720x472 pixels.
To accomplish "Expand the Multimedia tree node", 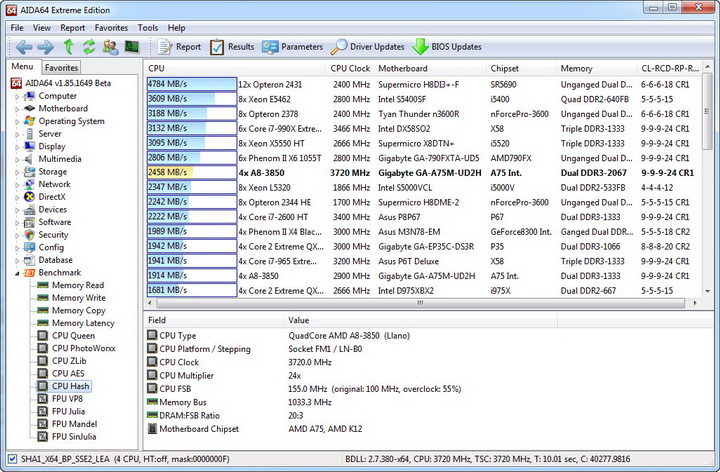I will [x=17, y=159].
